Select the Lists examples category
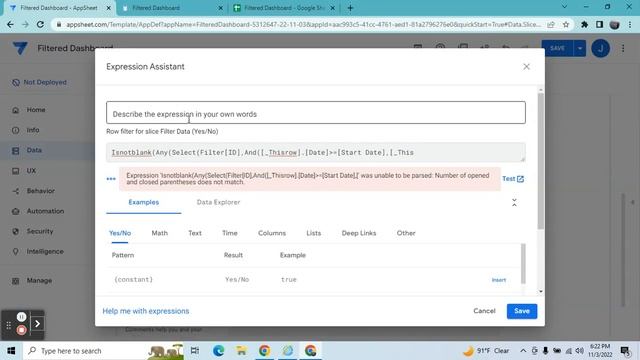The height and width of the screenshot is (360, 640). (x=313, y=233)
